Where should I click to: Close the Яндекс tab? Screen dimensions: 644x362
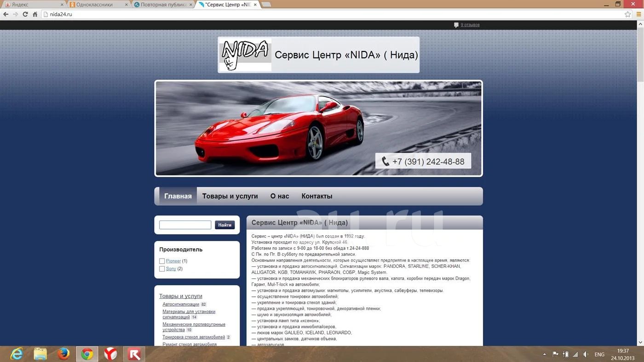tap(62, 5)
